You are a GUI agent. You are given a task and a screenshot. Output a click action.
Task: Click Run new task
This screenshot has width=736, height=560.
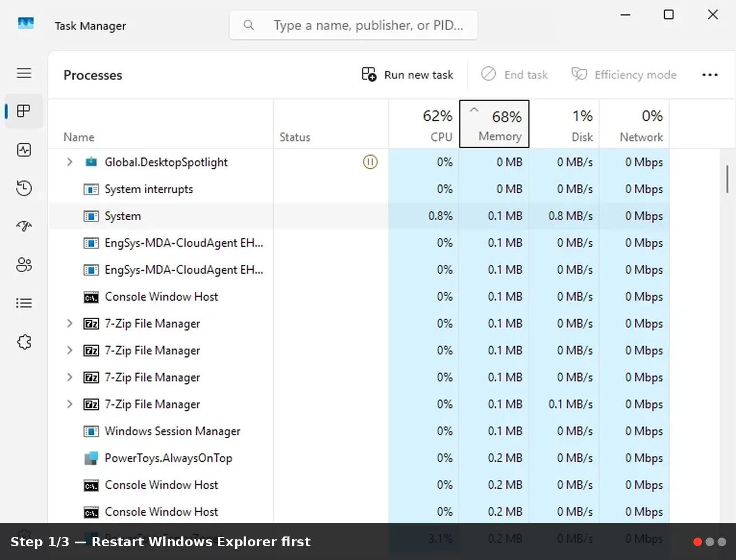point(407,75)
